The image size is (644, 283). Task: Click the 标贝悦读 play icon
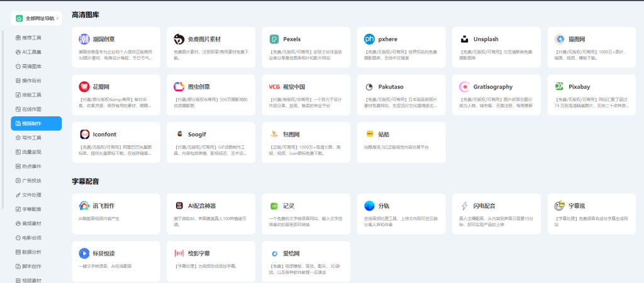click(x=84, y=253)
